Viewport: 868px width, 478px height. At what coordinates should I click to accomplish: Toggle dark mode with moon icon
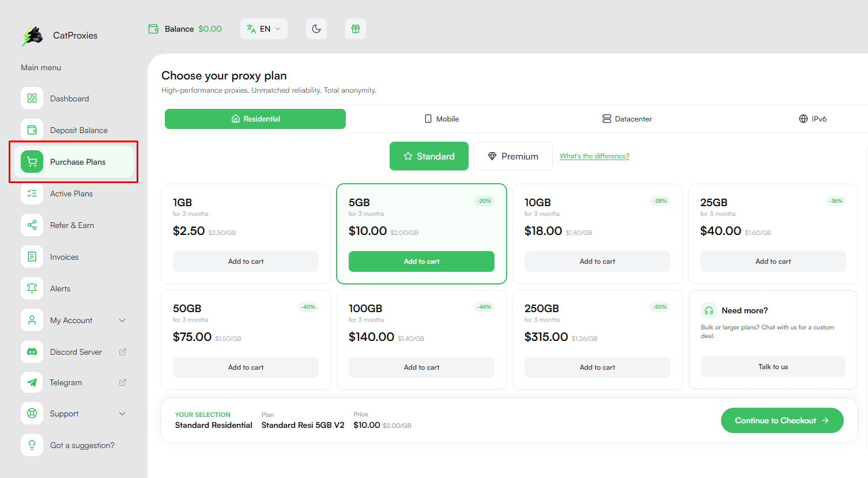tap(316, 29)
